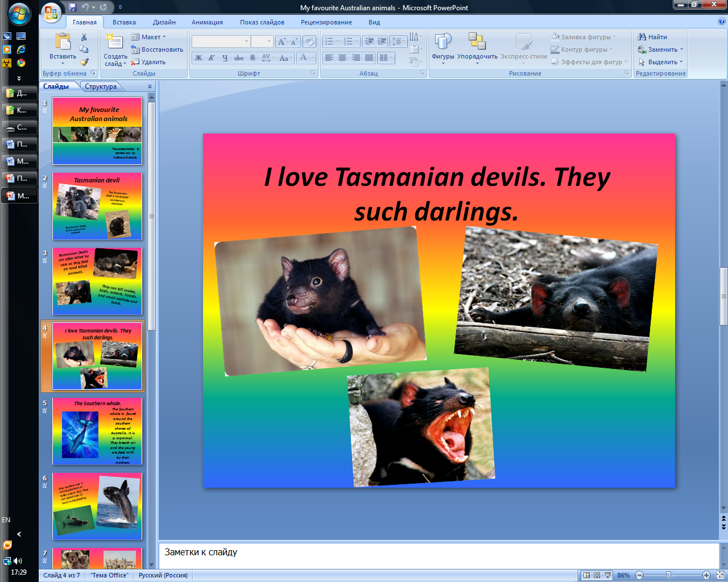
Task: Click the text direction icon
Action: [x=416, y=37]
